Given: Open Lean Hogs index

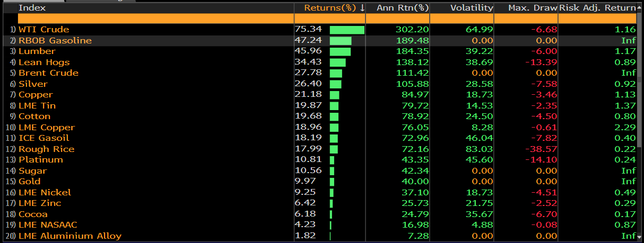Looking at the screenshot, I should [x=44, y=62].
